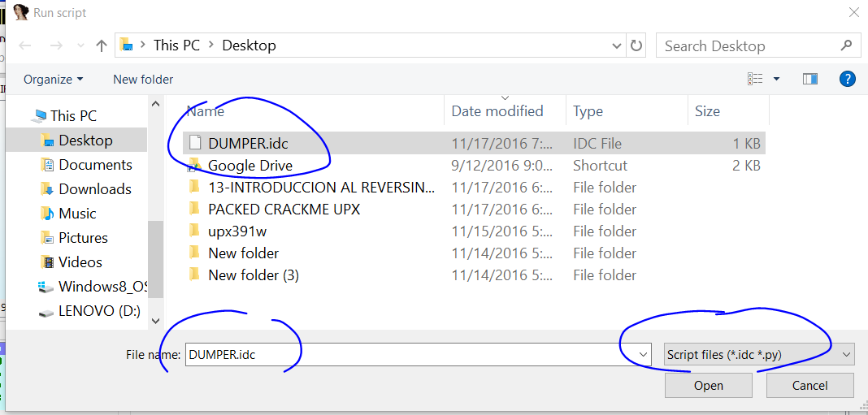Open the Google Drive shortcut
The height and width of the screenshot is (415, 868).
coord(250,166)
